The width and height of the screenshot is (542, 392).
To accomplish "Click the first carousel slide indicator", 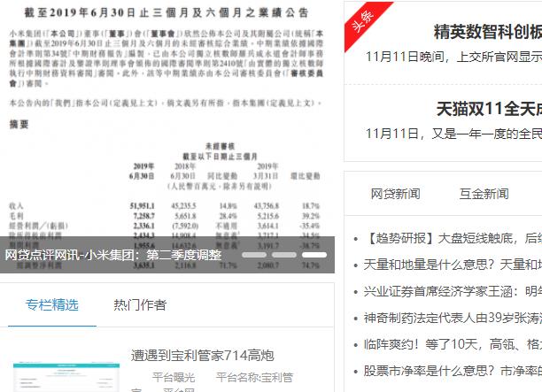I will point(254,255).
